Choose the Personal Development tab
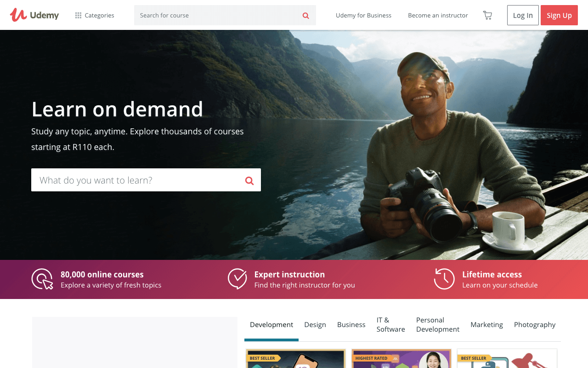 437,325
